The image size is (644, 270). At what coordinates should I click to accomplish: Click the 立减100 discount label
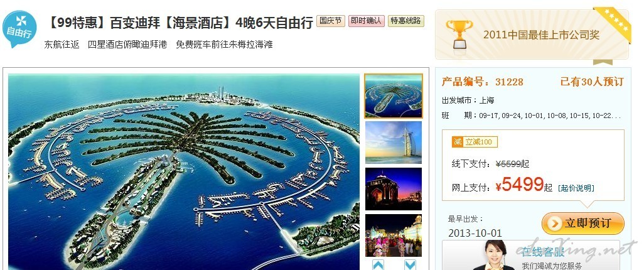click(x=480, y=142)
